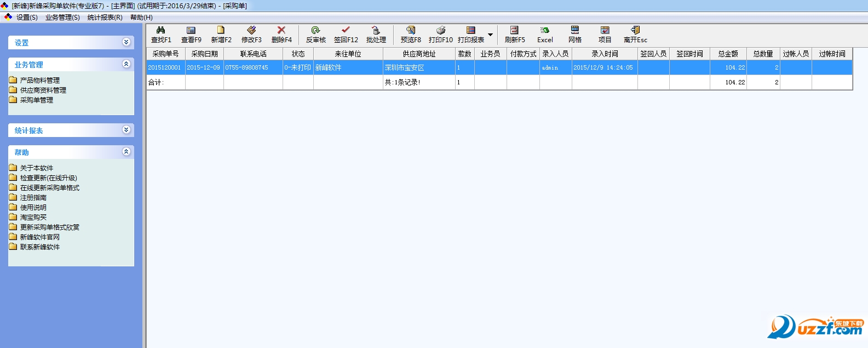This screenshot has height=348, width=868.
Task: Expand the 统计报表 sidebar panel chevron
Action: [x=127, y=130]
